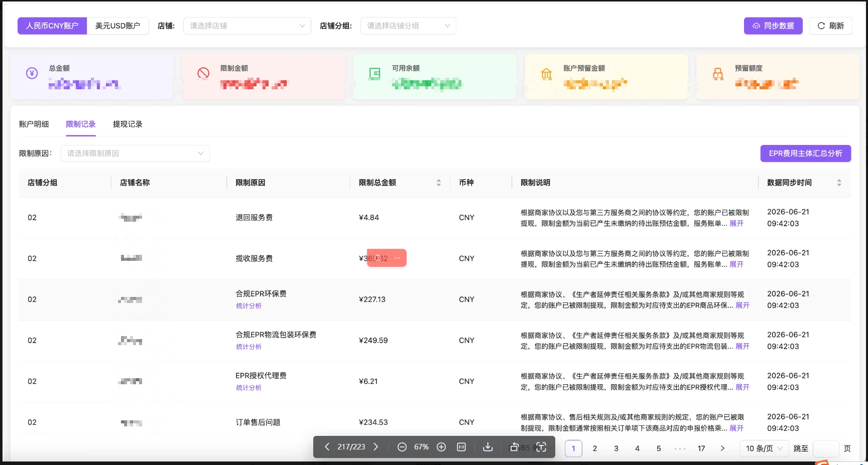Expand 限制说明 for 退回服务费 row
The height and width of the screenshot is (465, 868).
(x=736, y=224)
